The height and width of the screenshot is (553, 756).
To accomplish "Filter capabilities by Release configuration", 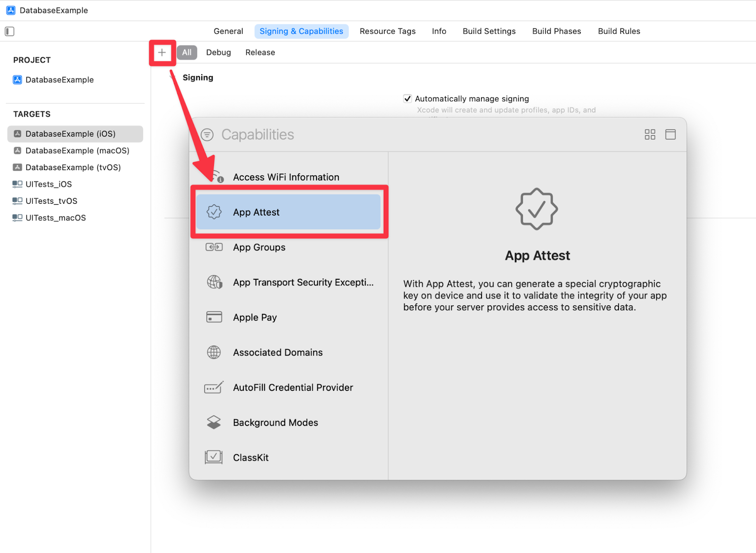I will (260, 52).
